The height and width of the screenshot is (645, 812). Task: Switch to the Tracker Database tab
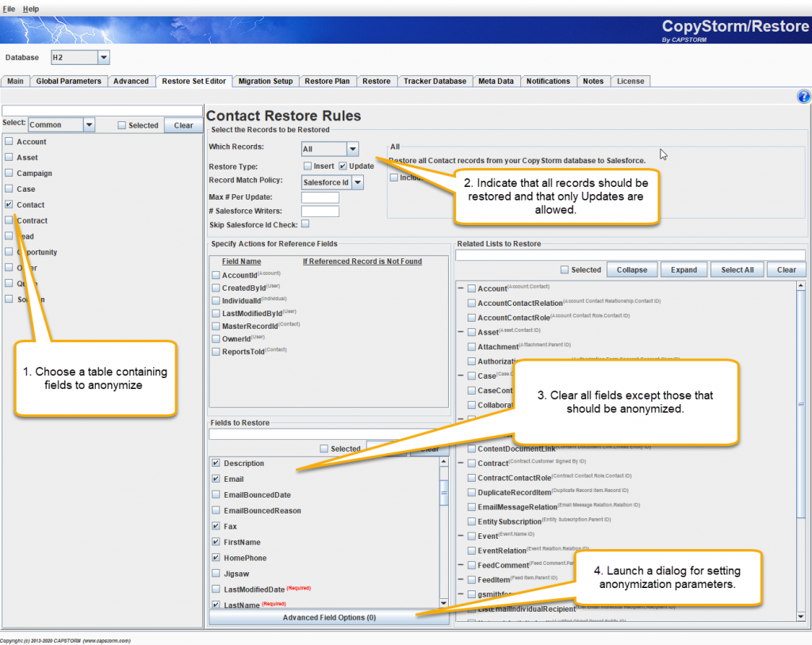pos(435,82)
